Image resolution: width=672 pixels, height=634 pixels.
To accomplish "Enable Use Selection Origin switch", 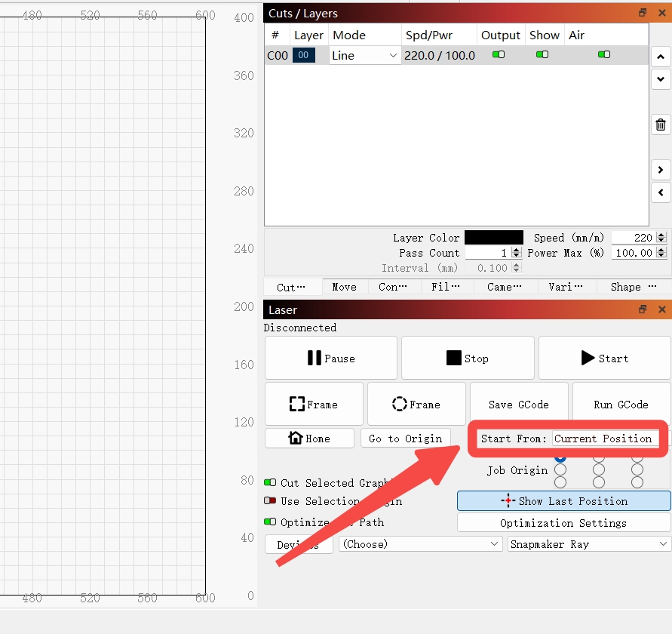I will tap(270, 500).
